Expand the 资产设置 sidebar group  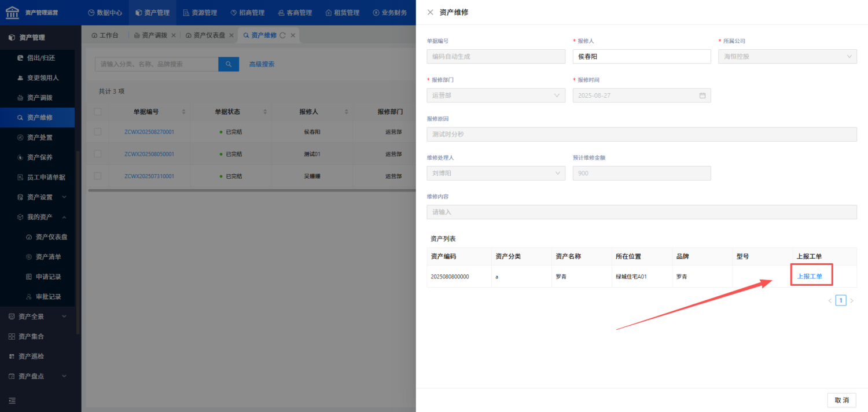(x=37, y=197)
